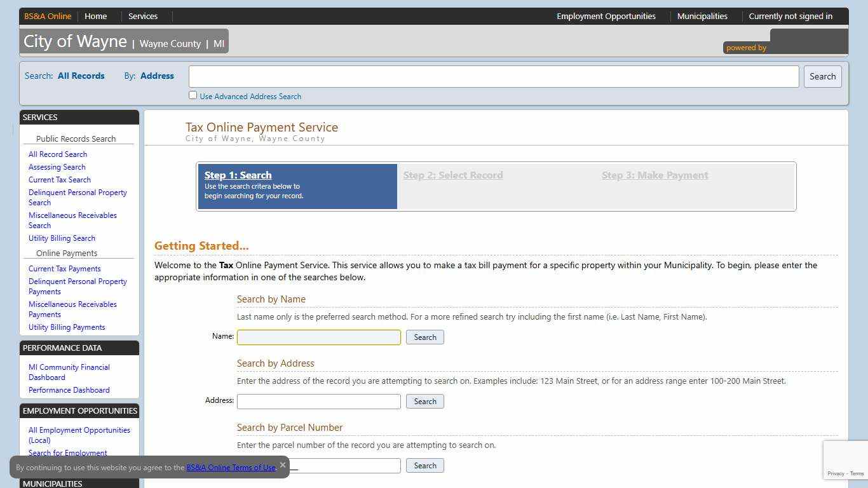868x488 pixels.
Task: Switch to Step 2: Select Record
Action: (453, 175)
